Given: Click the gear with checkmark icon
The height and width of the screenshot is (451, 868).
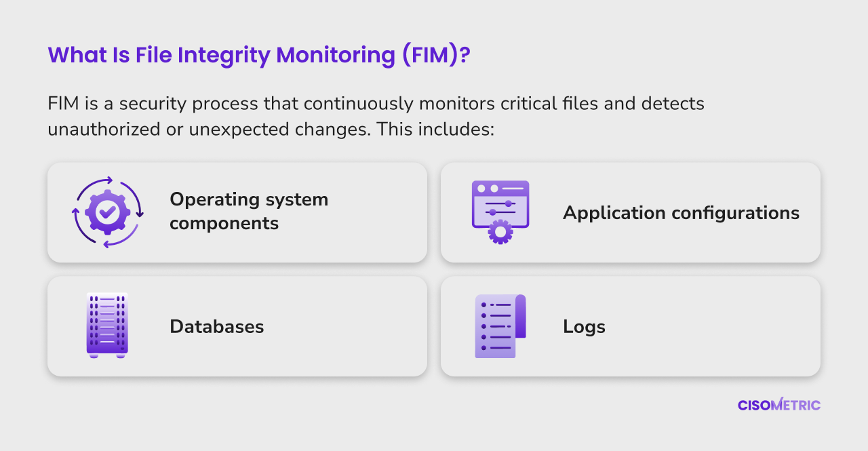Looking at the screenshot, I should tap(107, 212).
